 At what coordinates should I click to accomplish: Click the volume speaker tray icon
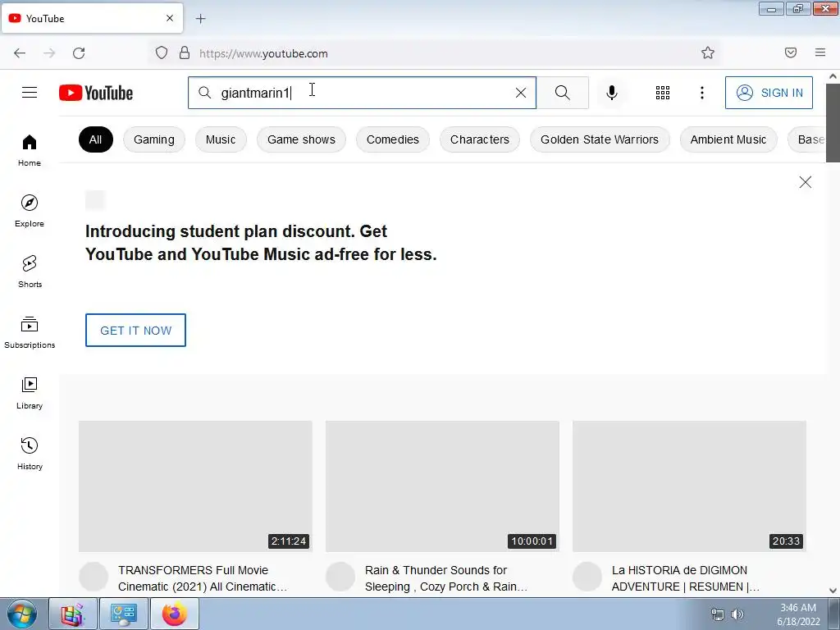click(737, 614)
